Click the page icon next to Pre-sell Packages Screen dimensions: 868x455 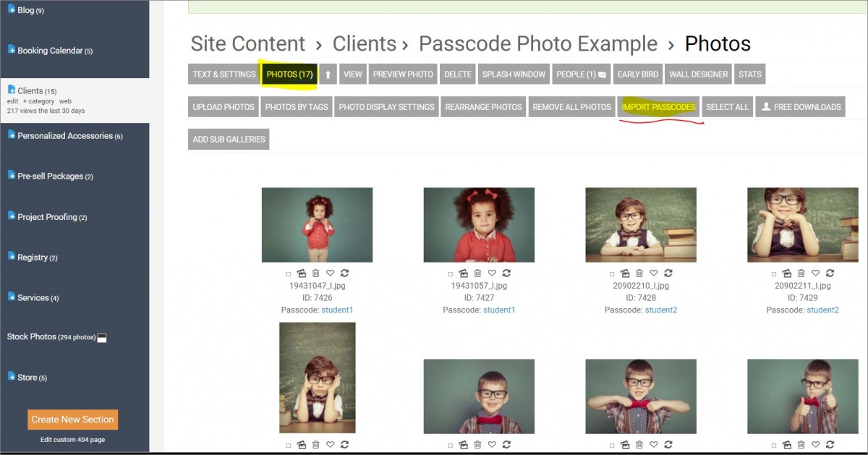tap(12, 175)
